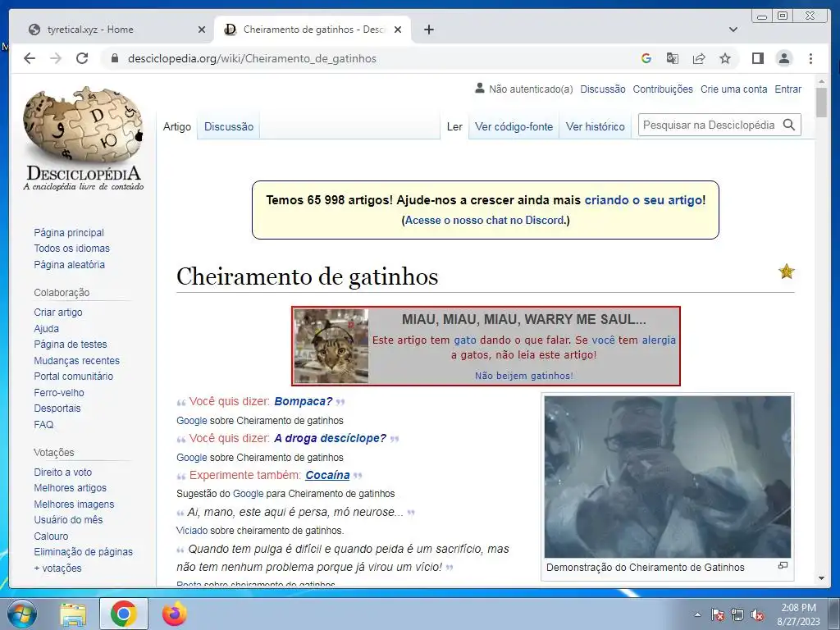
Task: Open FAQ in sidebar
Action: [x=43, y=424]
